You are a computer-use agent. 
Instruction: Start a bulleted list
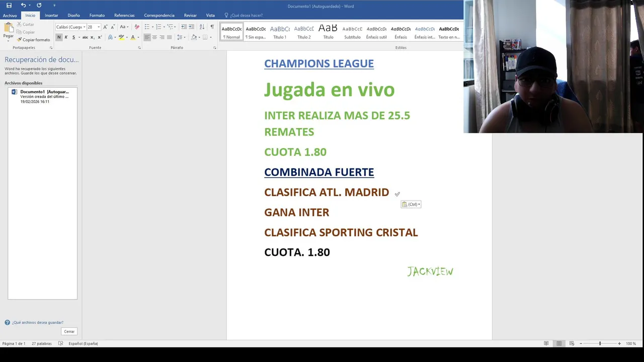pyautogui.click(x=147, y=27)
